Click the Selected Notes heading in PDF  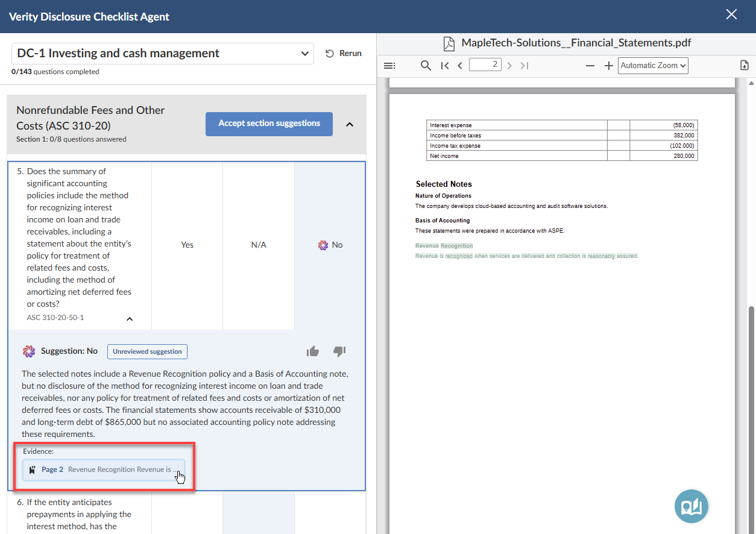444,184
